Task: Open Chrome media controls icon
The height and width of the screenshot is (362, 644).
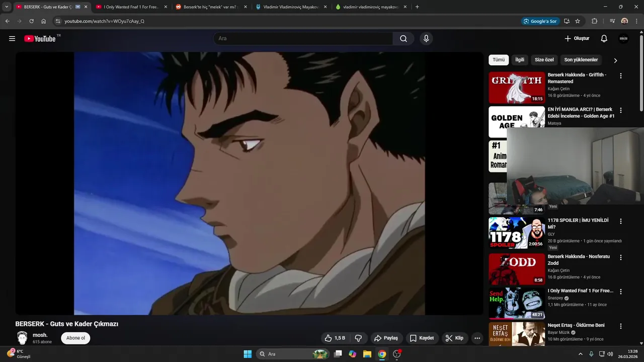Action: tap(612, 21)
